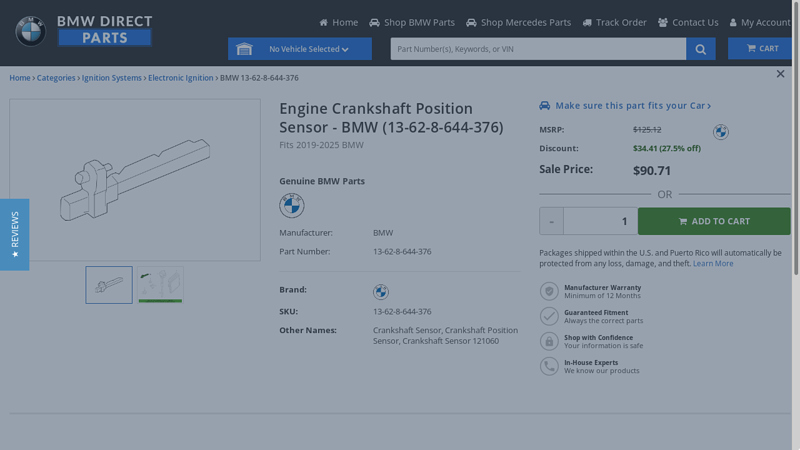Click the Guaranteed Fitment checkmark icon

tap(549, 316)
